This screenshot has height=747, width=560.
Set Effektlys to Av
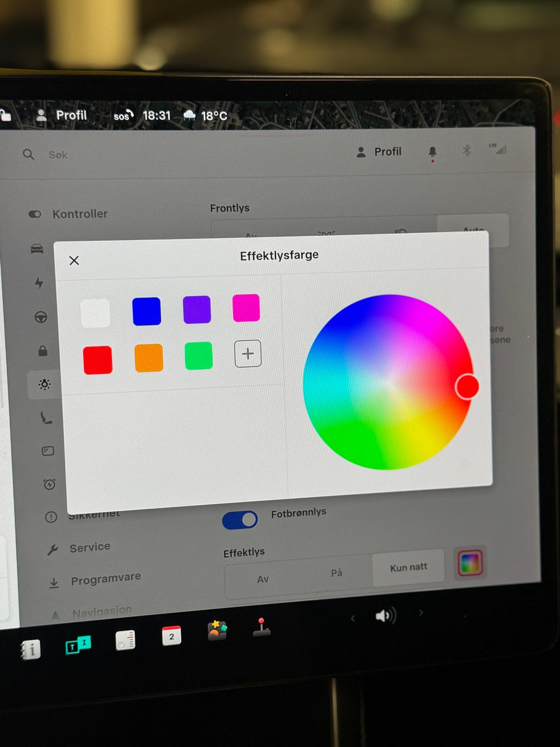[263, 579]
